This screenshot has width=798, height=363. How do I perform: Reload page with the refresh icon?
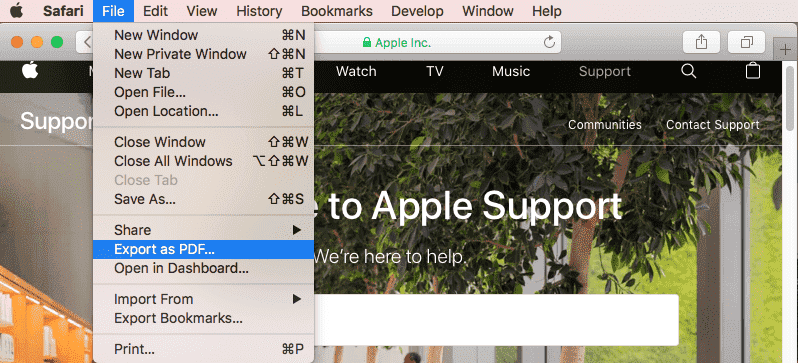(549, 43)
